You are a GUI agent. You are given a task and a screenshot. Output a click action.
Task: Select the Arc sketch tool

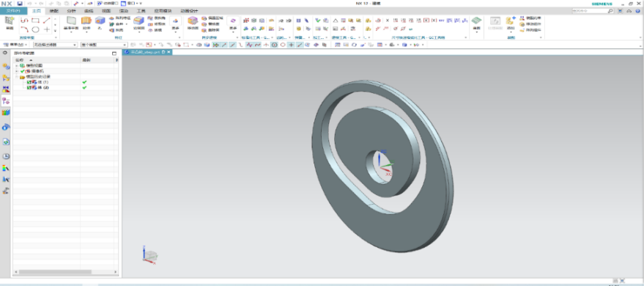[25, 29]
